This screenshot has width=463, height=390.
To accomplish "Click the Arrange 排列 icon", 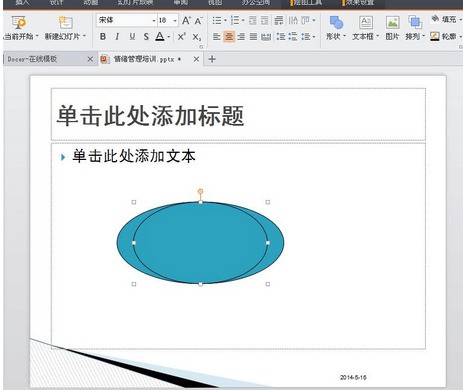I will pyautogui.click(x=415, y=22).
